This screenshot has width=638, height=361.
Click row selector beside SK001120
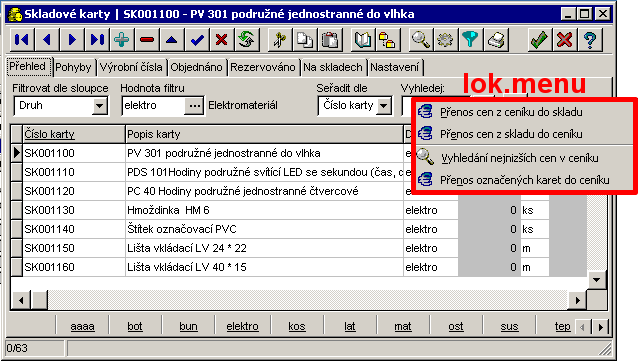click(x=17, y=191)
